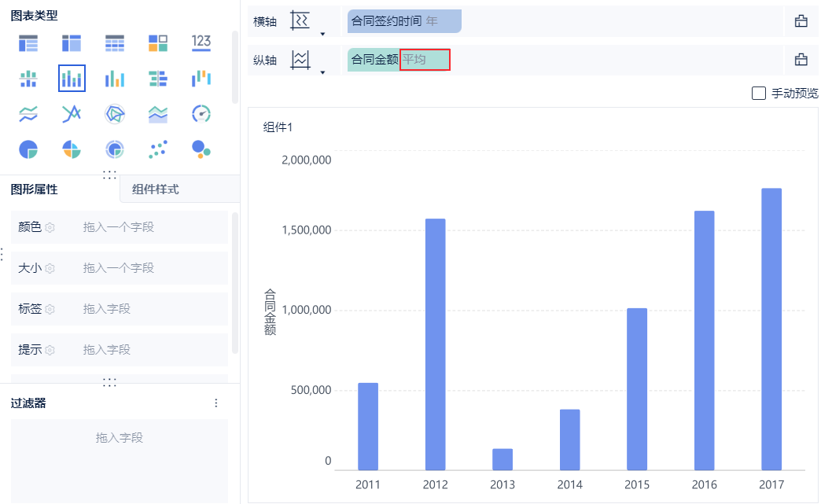Click the color settings gear icon
The width and height of the screenshot is (821, 504).
point(50,227)
